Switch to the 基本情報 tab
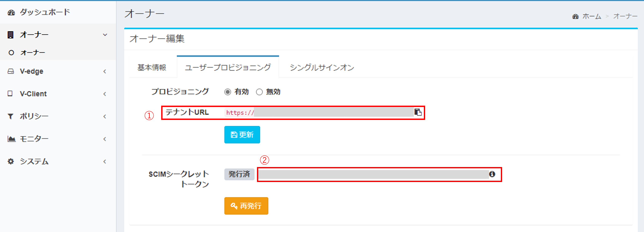Screen dimensions: 644x232 pos(152,67)
